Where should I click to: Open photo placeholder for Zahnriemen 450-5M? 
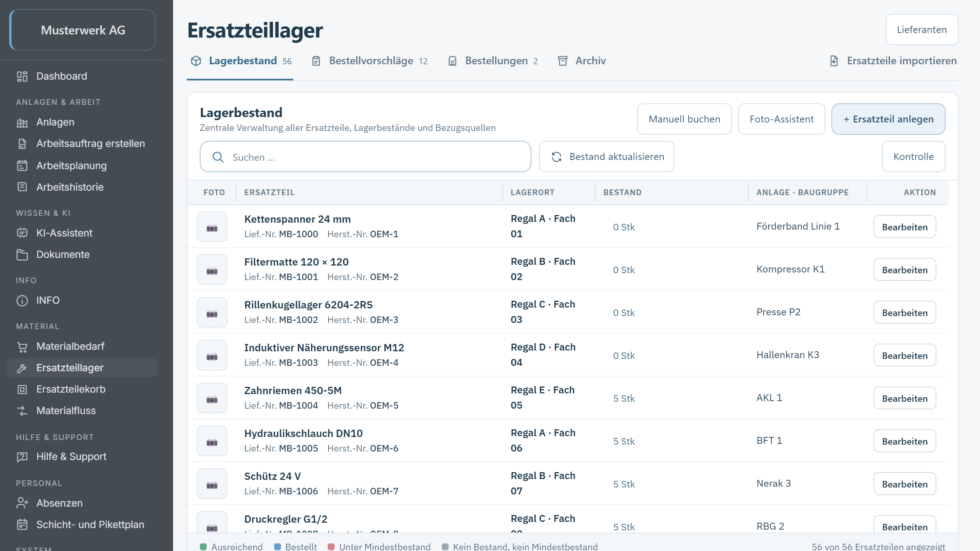point(212,398)
